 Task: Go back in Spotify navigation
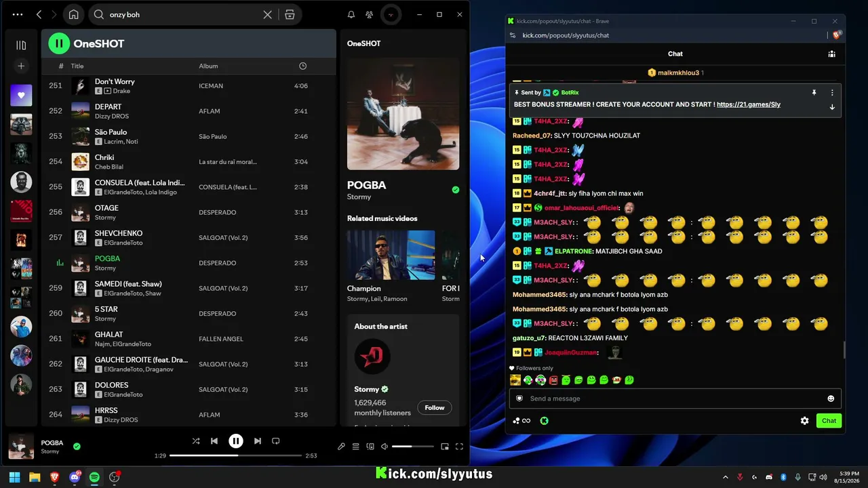[x=39, y=14]
